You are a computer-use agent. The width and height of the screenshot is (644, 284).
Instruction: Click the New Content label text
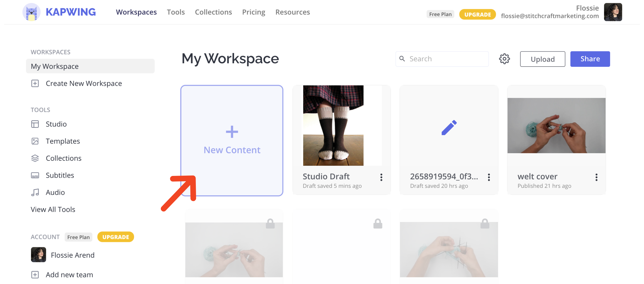click(232, 150)
